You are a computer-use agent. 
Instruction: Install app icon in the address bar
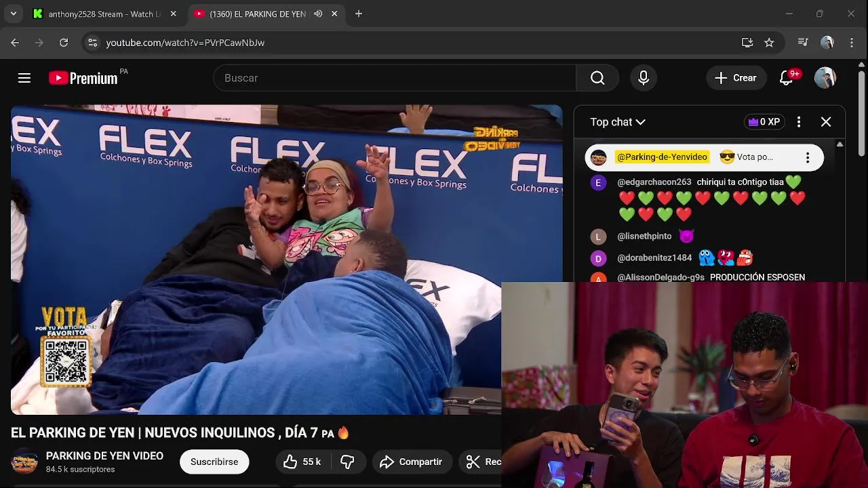[747, 42]
